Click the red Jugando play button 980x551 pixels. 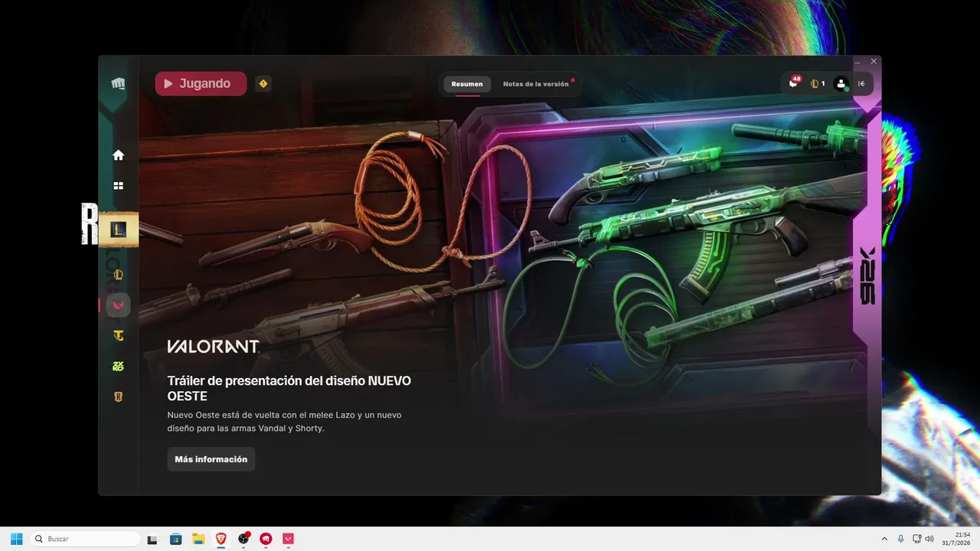(x=201, y=83)
